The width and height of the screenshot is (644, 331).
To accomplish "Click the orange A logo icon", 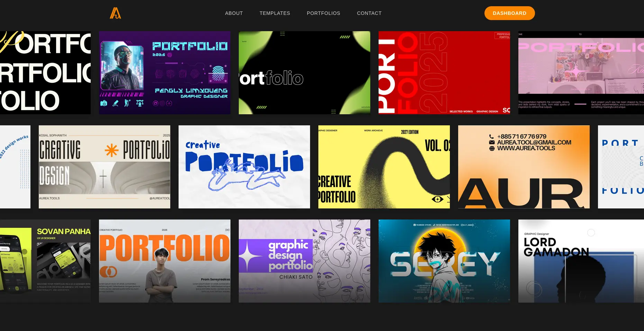I will coord(115,13).
